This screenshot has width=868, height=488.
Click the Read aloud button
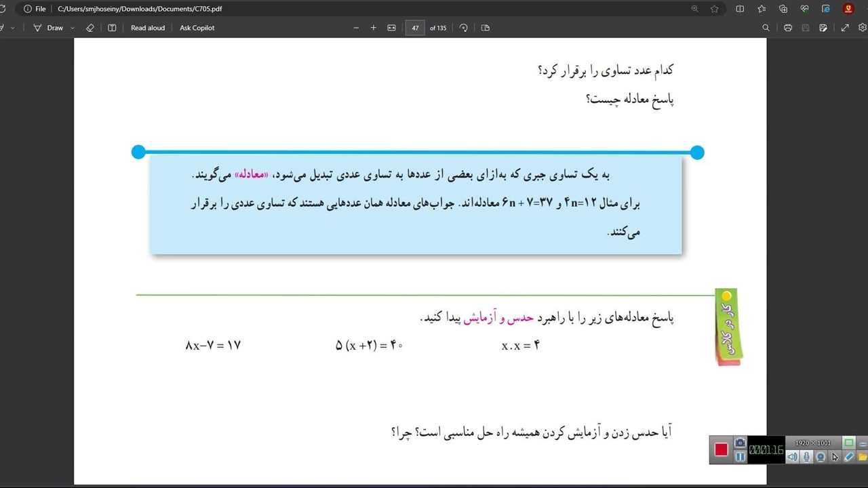point(148,28)
